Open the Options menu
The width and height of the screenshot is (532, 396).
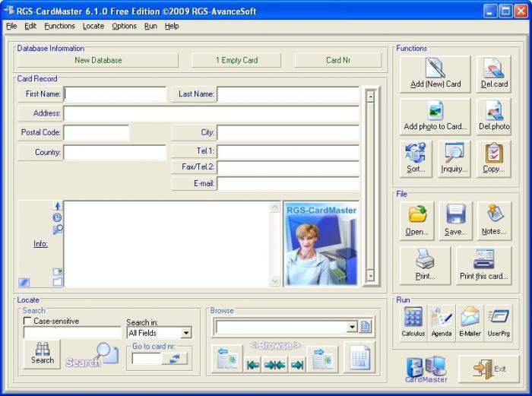124,26
